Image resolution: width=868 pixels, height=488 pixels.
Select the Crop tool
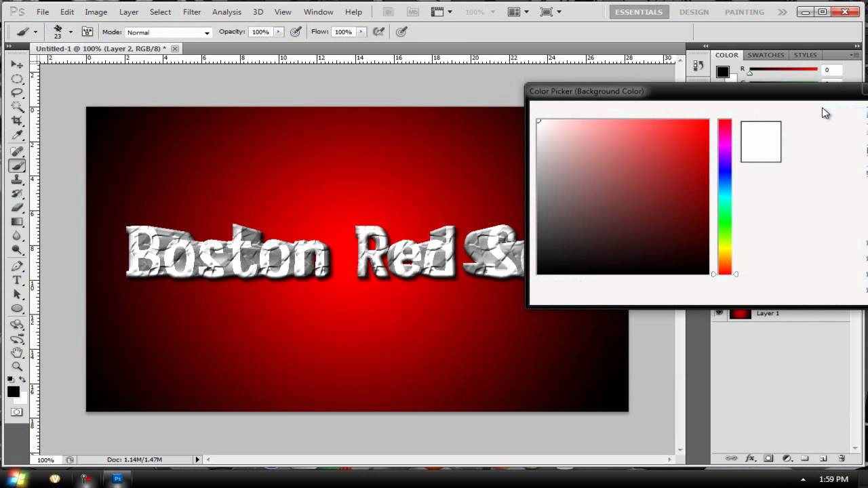tap(17, 121)
